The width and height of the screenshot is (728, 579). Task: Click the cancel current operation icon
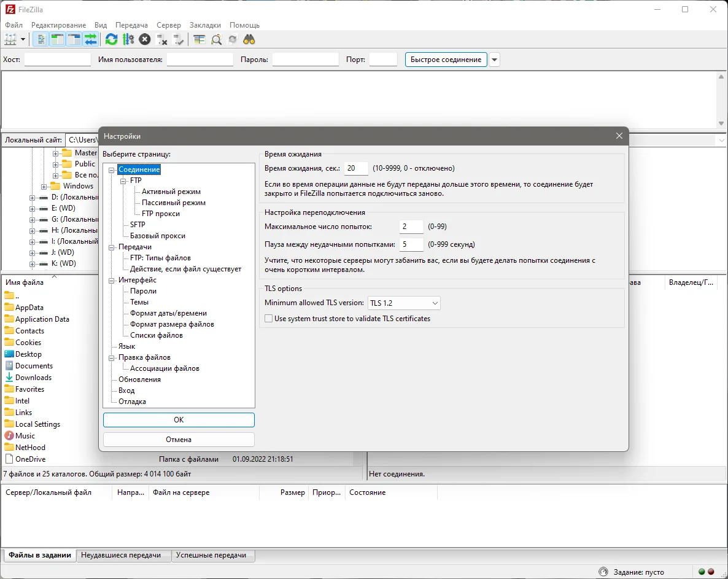tap(145, 39)
